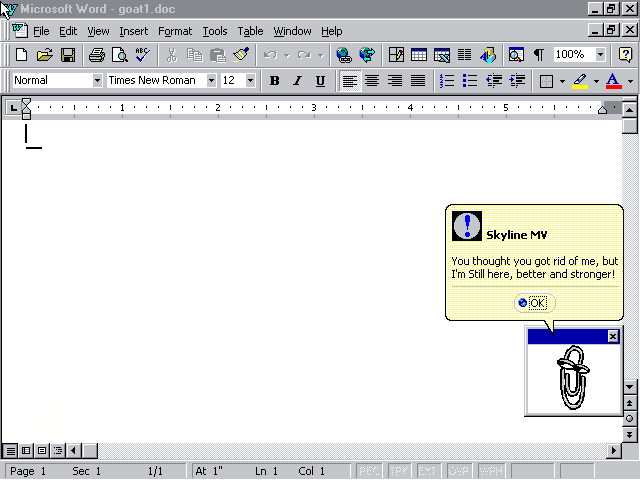Toggle underline formatting
Image resolution: width=640 pixels, height=480 pixels.
[320, 81]
